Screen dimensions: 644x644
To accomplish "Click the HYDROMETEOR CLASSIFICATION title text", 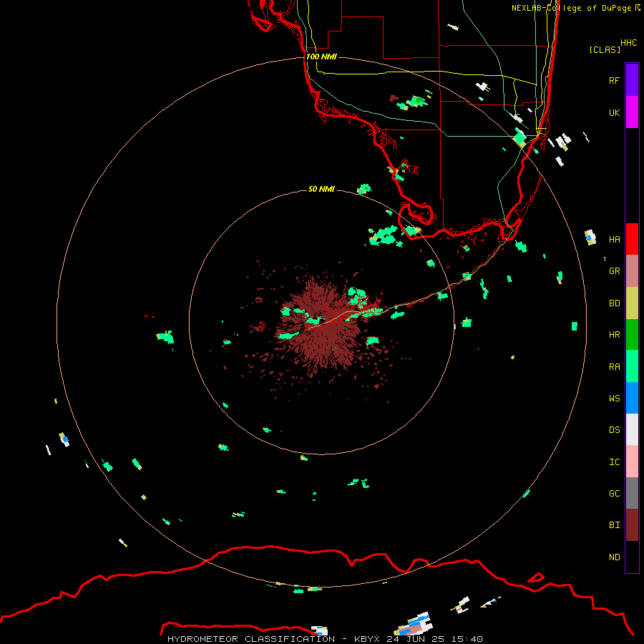I will (251, 639).
